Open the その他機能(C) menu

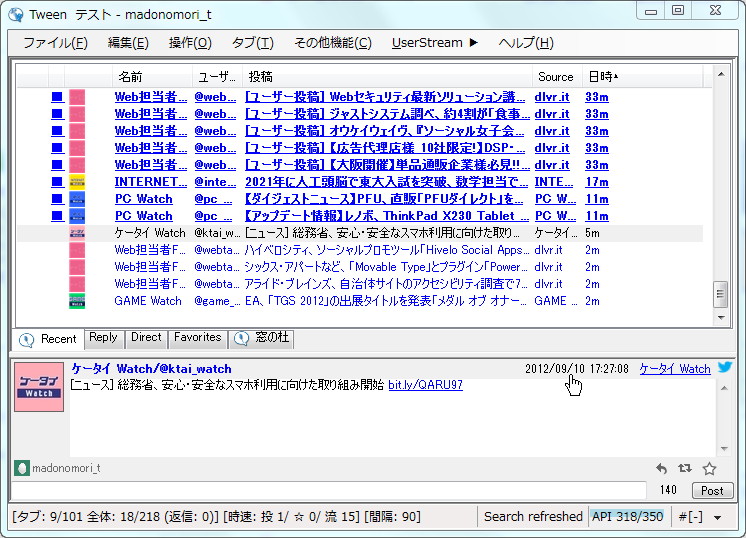(x=333, y=43)
